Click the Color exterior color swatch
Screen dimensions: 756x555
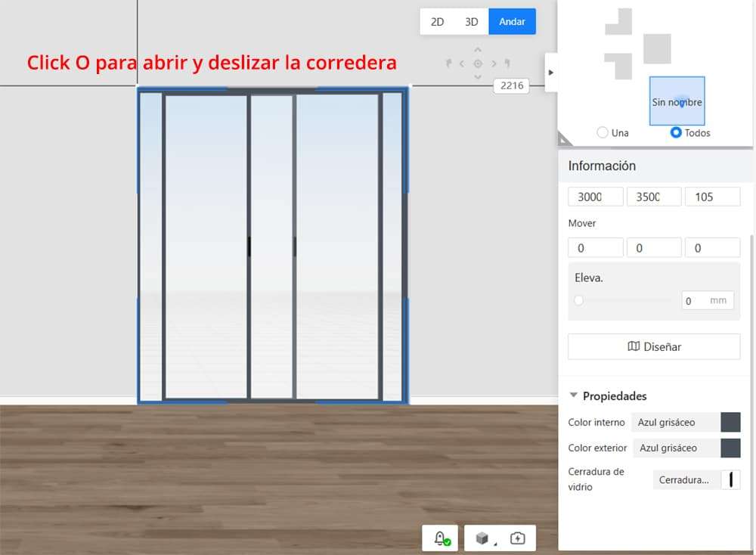(730, 448)
